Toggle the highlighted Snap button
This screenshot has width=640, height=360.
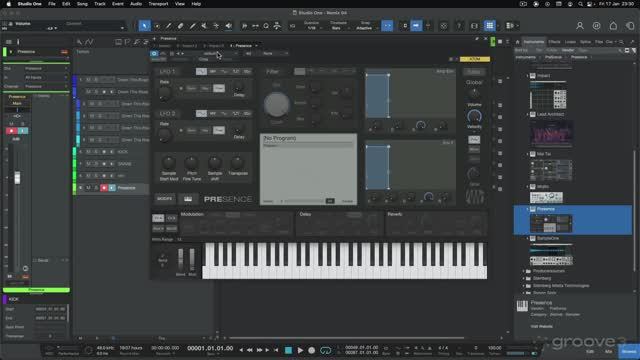point(387,26)
